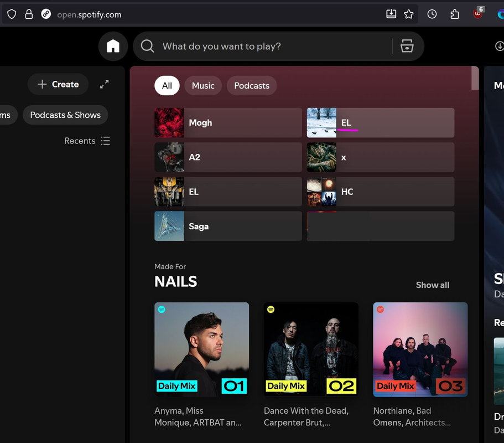Screen dimensions: 504x443
Task: Click the Install App download icon
Action: (500, 47)
